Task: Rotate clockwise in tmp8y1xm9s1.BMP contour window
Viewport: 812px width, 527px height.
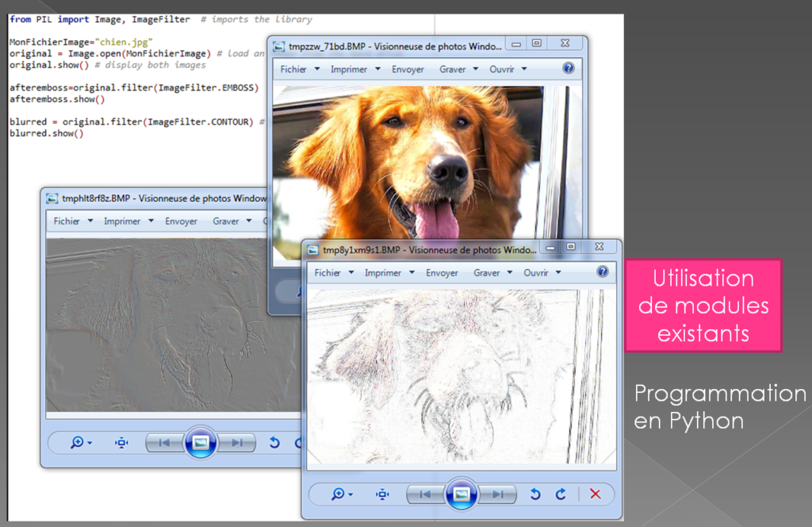Action: pyautogui.click(x=561, y=494)
